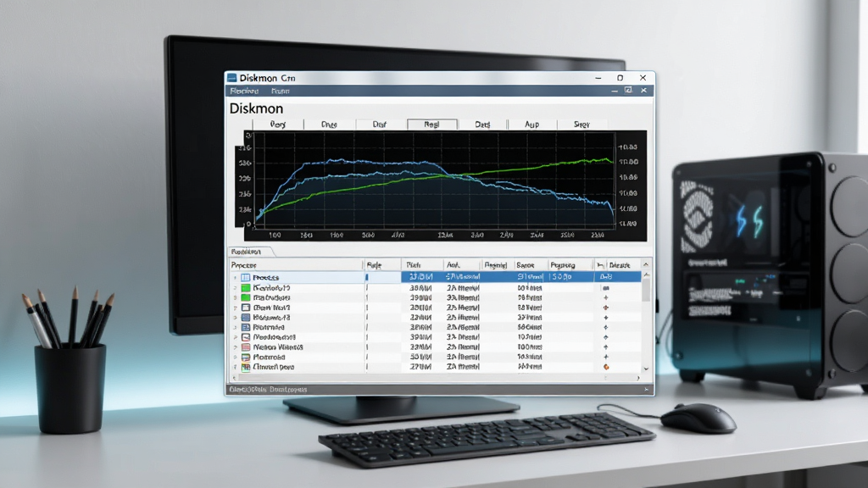Click the orange status dot in Cinwefi pero row
Screen dimensions: 868x488
tap(606, 367)
